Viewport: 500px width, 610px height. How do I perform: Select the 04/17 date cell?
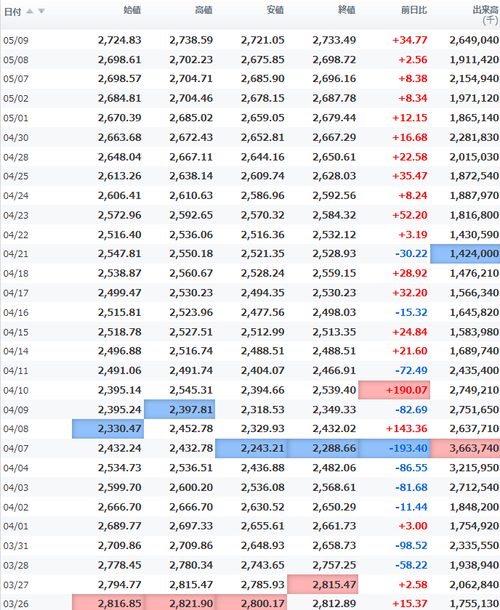pyautogui.click(x=16, y=293)
